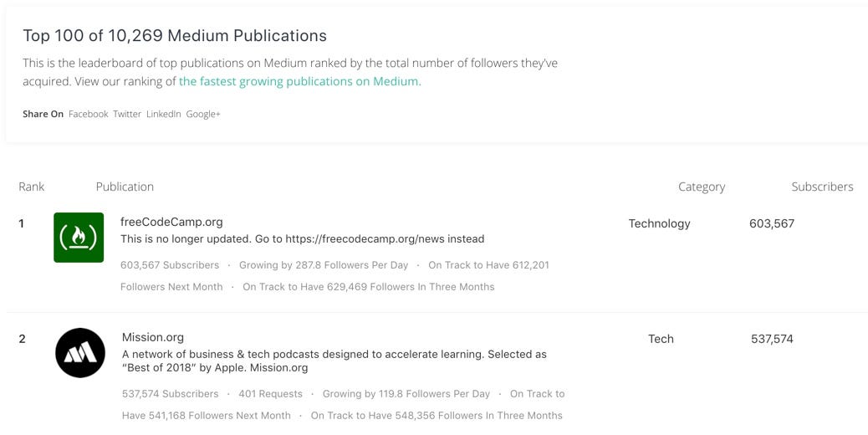This screenshot has width=868, height=435.
Task: Select the Tech category for Mission.org
Action: [661, 339]
